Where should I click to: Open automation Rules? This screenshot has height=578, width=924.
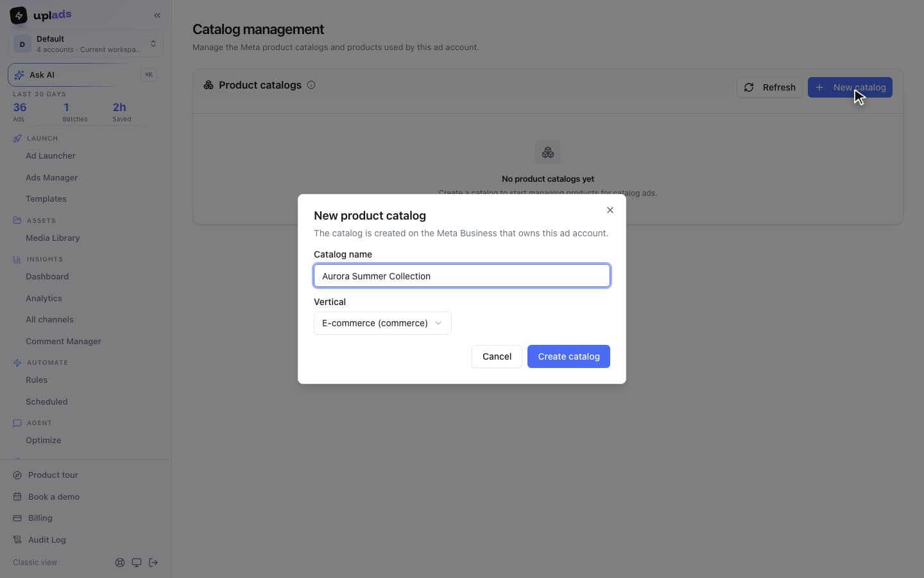(x=37, y=380)
